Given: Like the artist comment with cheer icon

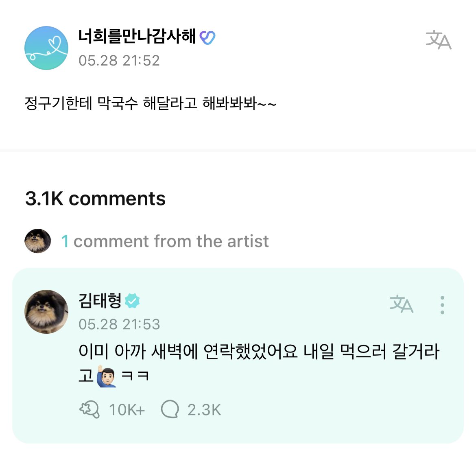Looking at the screenshot, I should 90,409.
